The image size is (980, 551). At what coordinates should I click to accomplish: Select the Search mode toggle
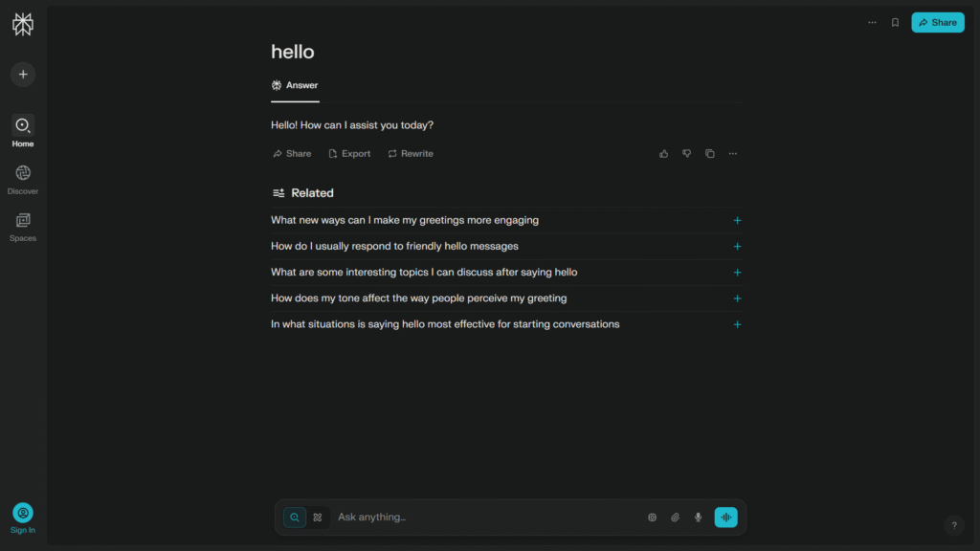[295, 518]
